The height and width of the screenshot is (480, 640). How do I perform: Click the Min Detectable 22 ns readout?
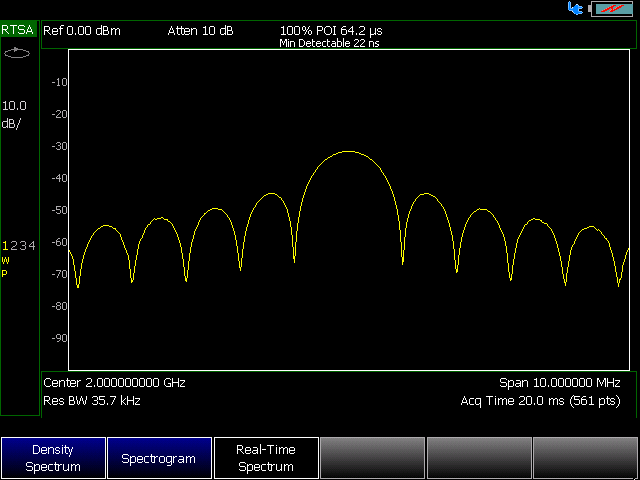pos(329,43)
